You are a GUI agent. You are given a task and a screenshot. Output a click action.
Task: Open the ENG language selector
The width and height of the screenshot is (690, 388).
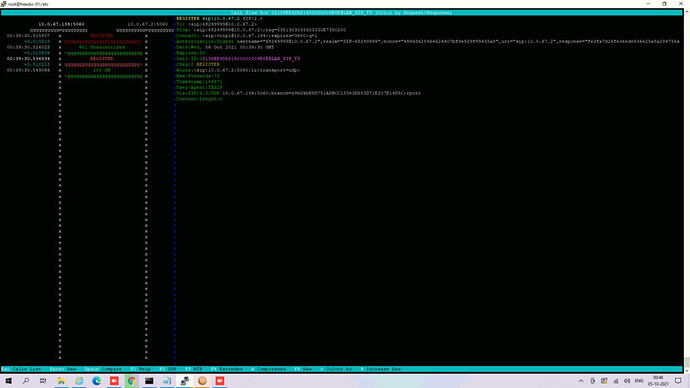click(639, 381)
